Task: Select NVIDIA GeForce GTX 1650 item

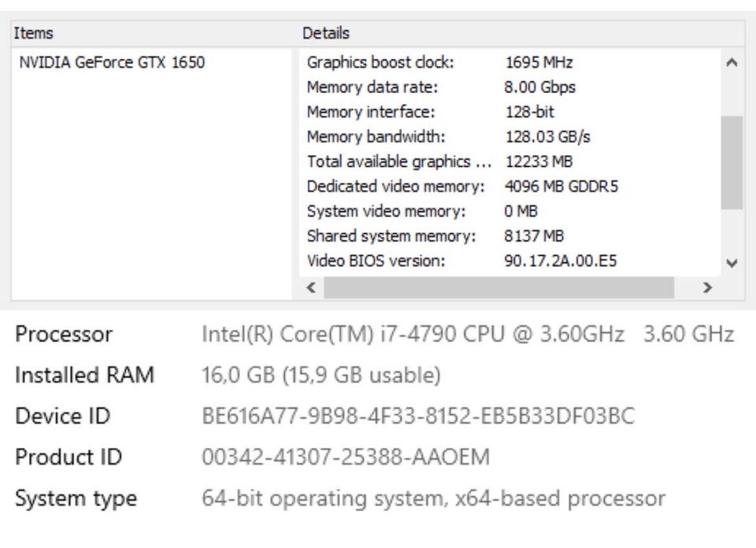Action: point(111,62)
